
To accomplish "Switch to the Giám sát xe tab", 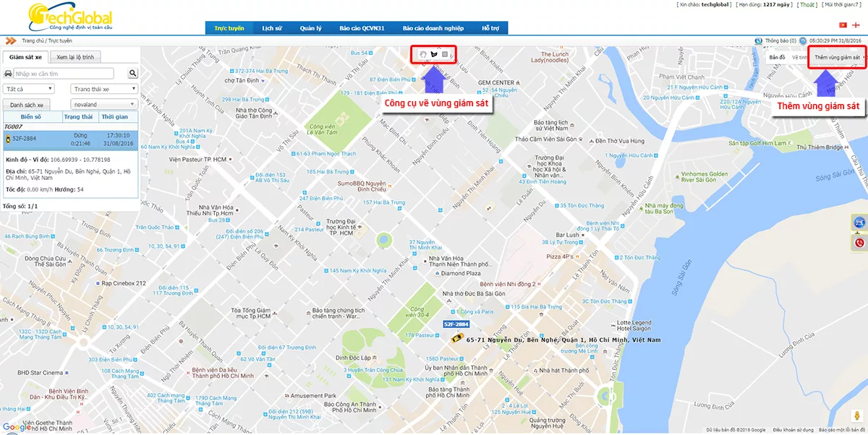I will [25, 57].
